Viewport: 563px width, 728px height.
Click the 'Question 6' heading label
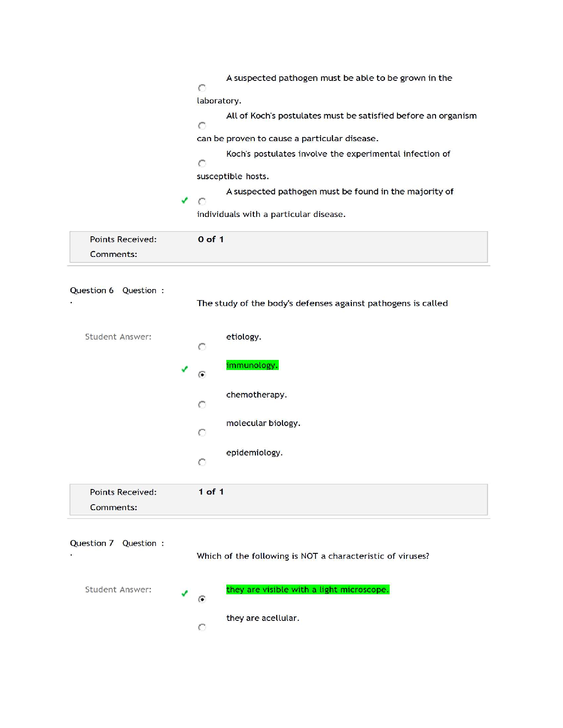pos(92,290)
